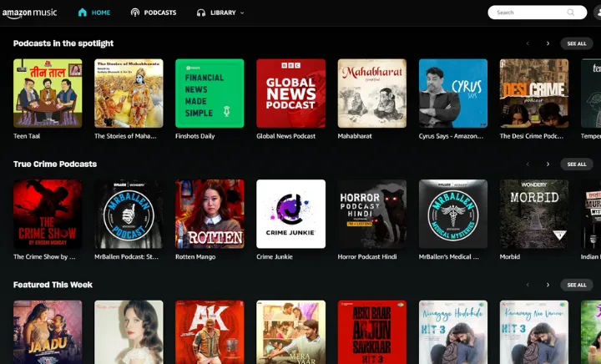601x364 pixels.
Task: Open Morbid podcast cover
Action: (534, 214)
